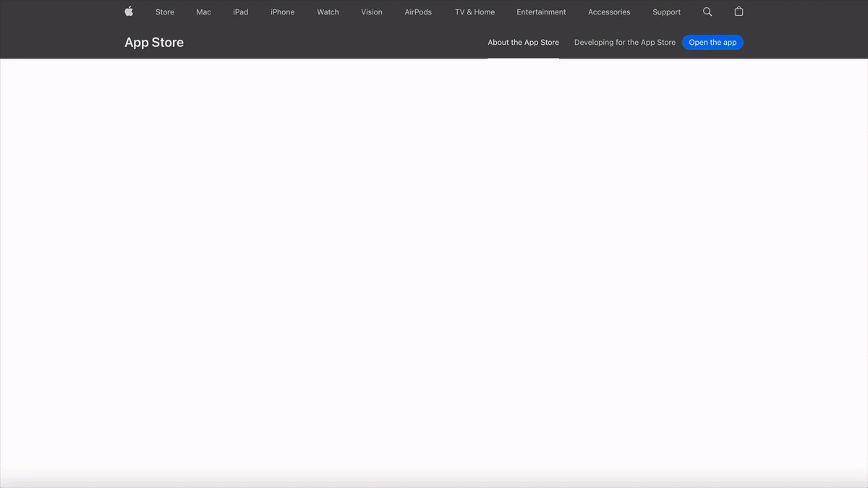The image size is (868, 488).
Task: Open the Support page
Action: [x=666, y=12]
